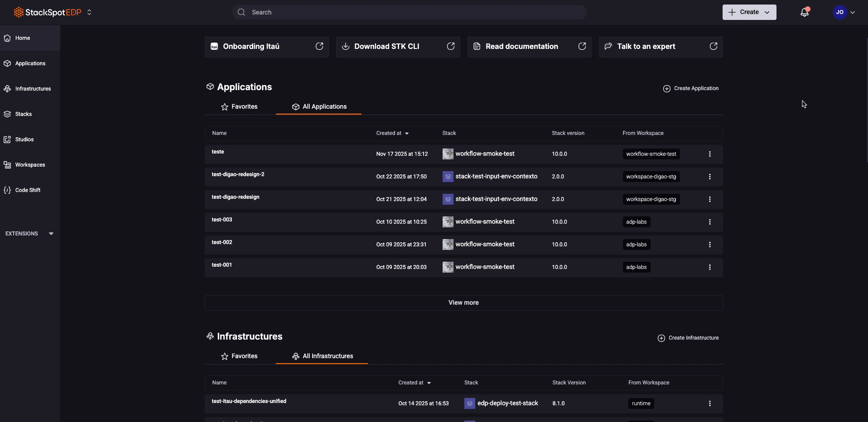868x422 pixels.
Task: Open the three-dot menu for teste application
Action: pyautogui.click(x=709, y=154)
